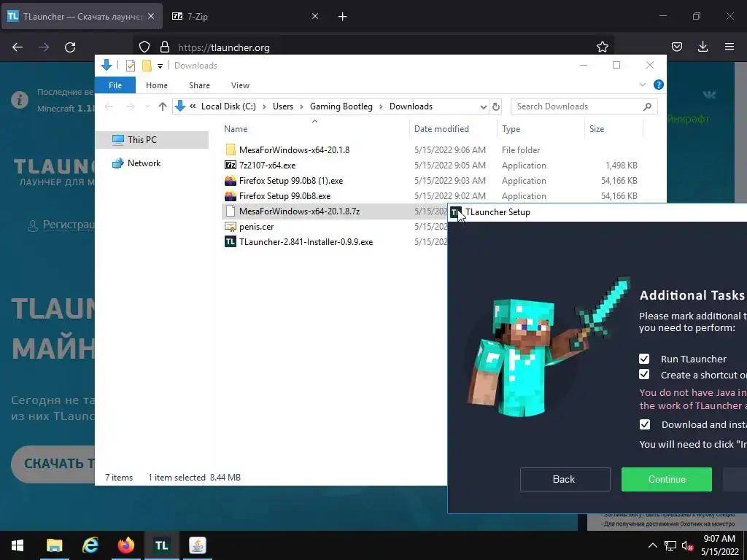Click the muted volume tray icon

point(687,545)
